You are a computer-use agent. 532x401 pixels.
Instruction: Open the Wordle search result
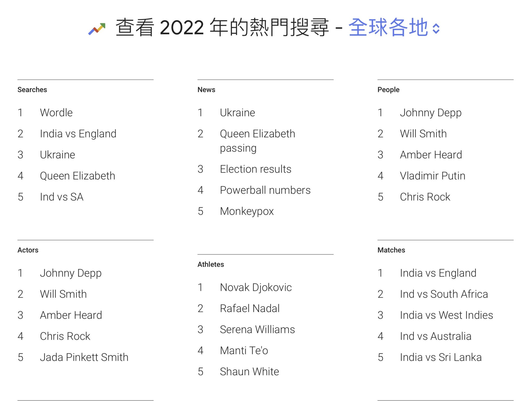coord(56,113)
